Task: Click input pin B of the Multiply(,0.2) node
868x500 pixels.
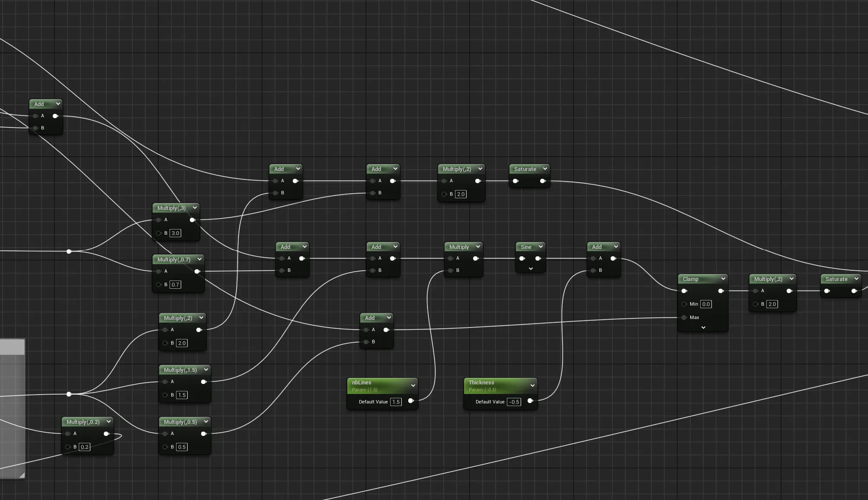Action: [68, 447]
